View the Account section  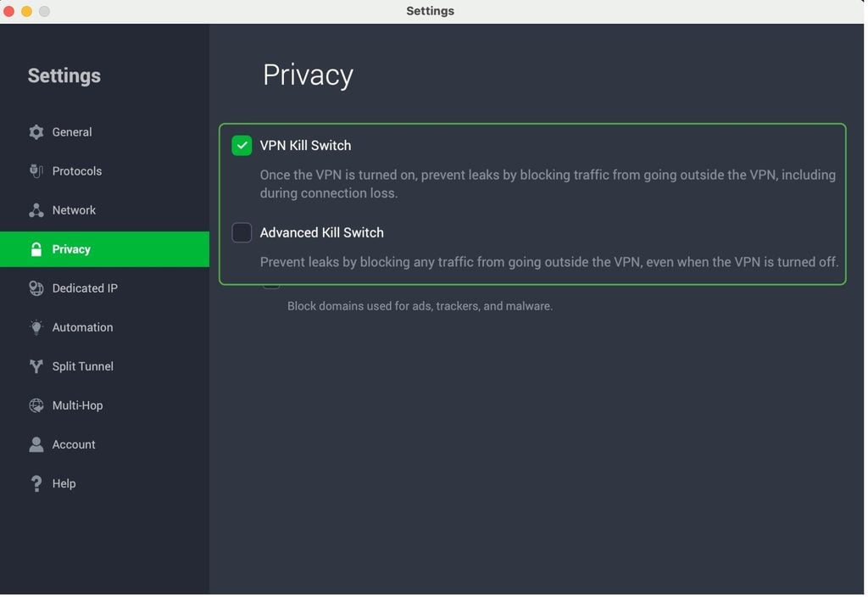pyautogui.click(x=104, y=444)
